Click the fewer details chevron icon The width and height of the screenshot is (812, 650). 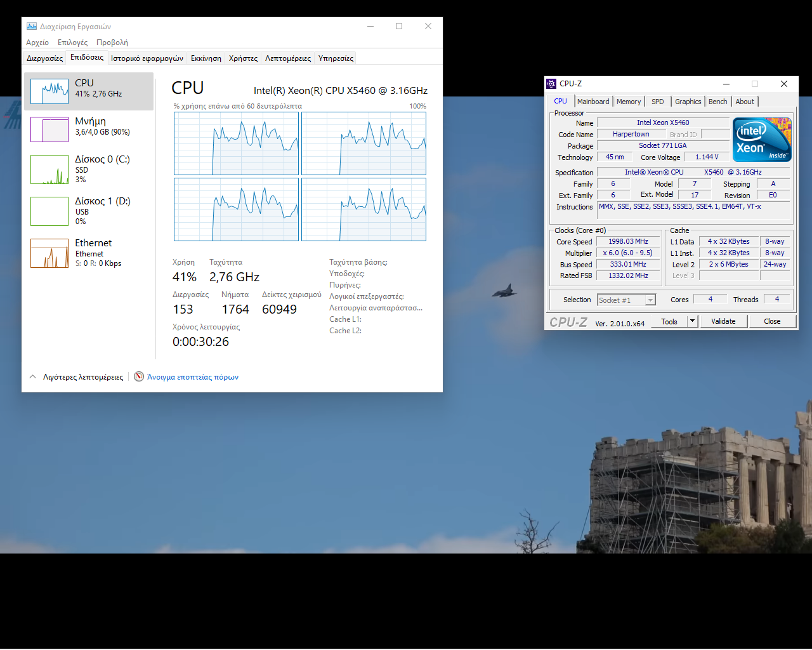[33, 376]
